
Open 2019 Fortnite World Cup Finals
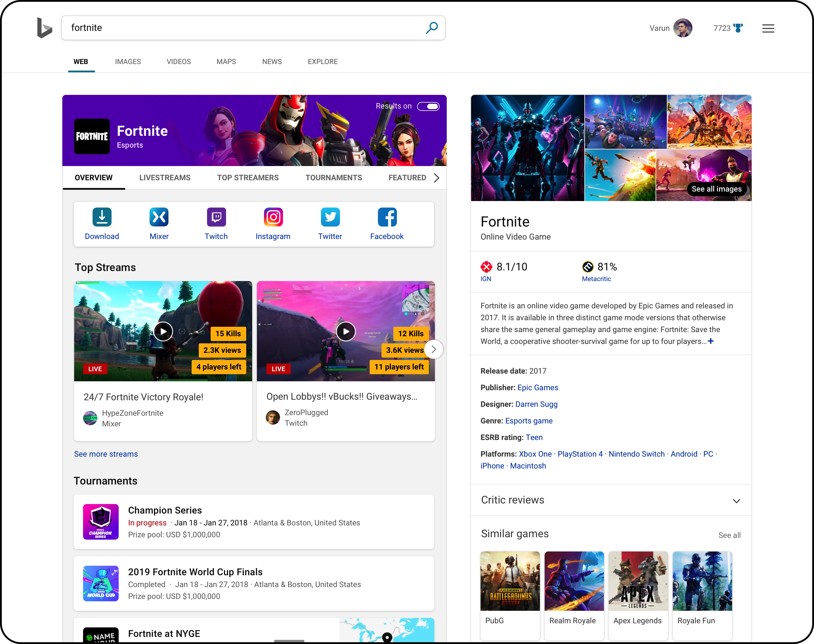[x=195, y=572]
